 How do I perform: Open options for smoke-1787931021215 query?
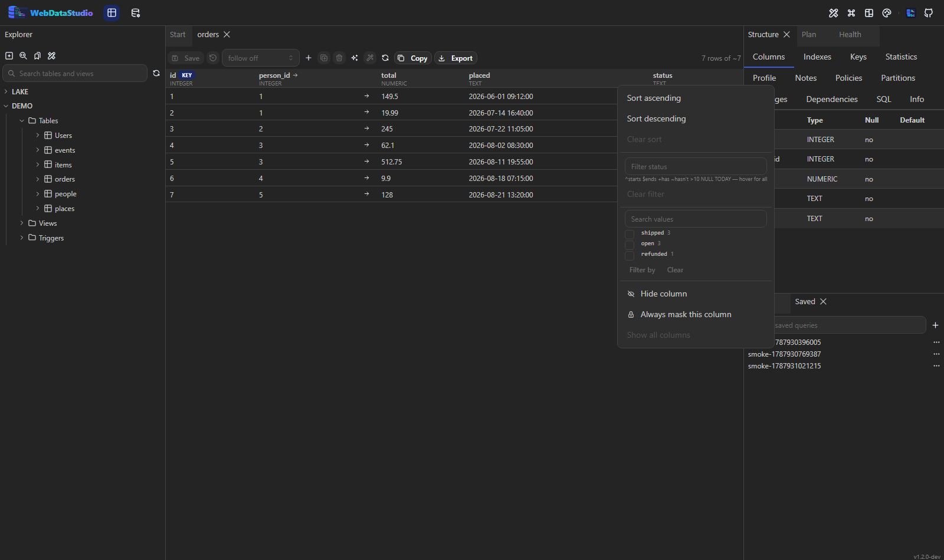point(936,365)
